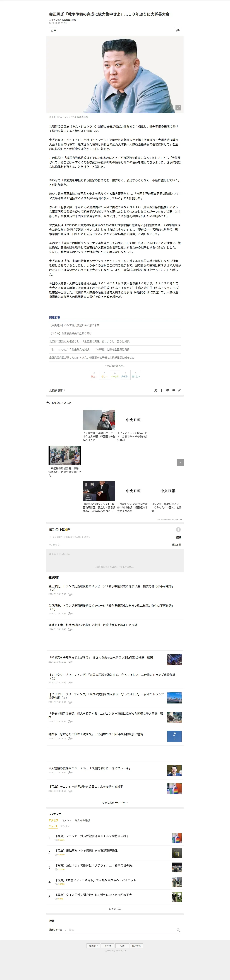Viewport: 230px width, 980px height.
Task: Click the 個人情報 footer button
Action: click(x=136, y=945)
